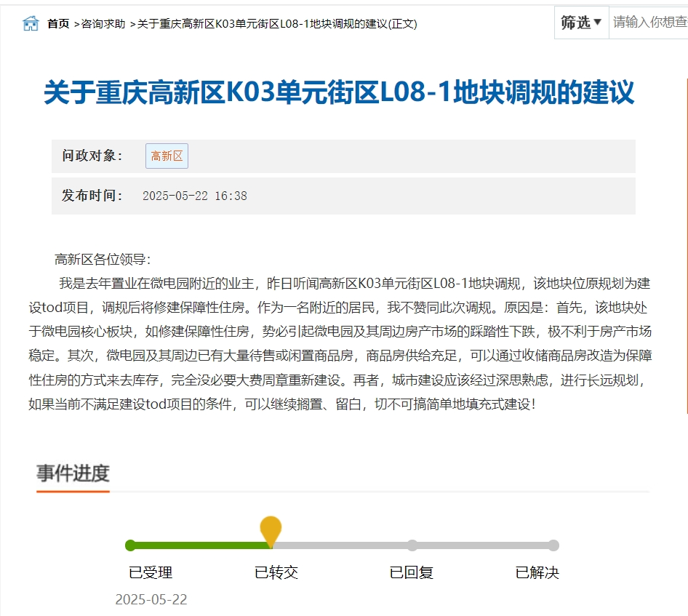Click the green completed progress bar segment

(x=202, y=545)
